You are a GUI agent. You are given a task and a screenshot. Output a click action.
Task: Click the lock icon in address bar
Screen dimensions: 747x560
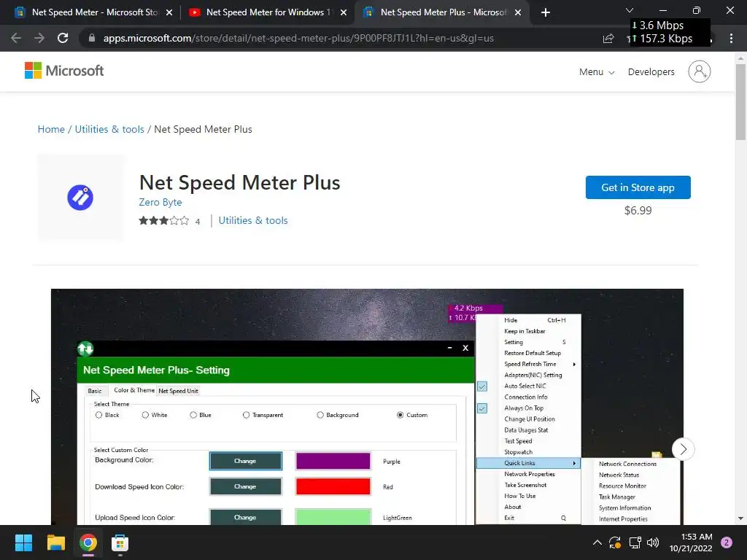pos(91,38)
